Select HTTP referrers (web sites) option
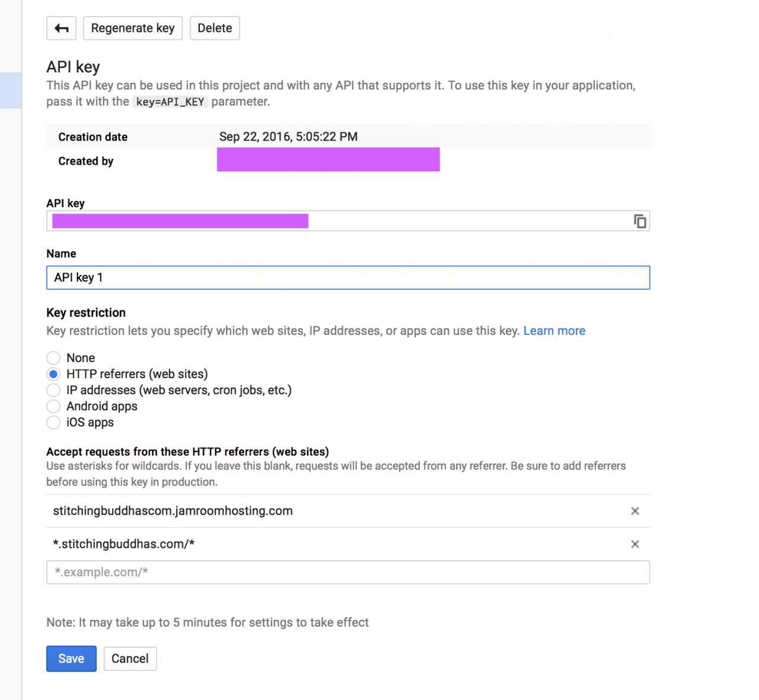759x700 pixels. (x=53, y=374)
